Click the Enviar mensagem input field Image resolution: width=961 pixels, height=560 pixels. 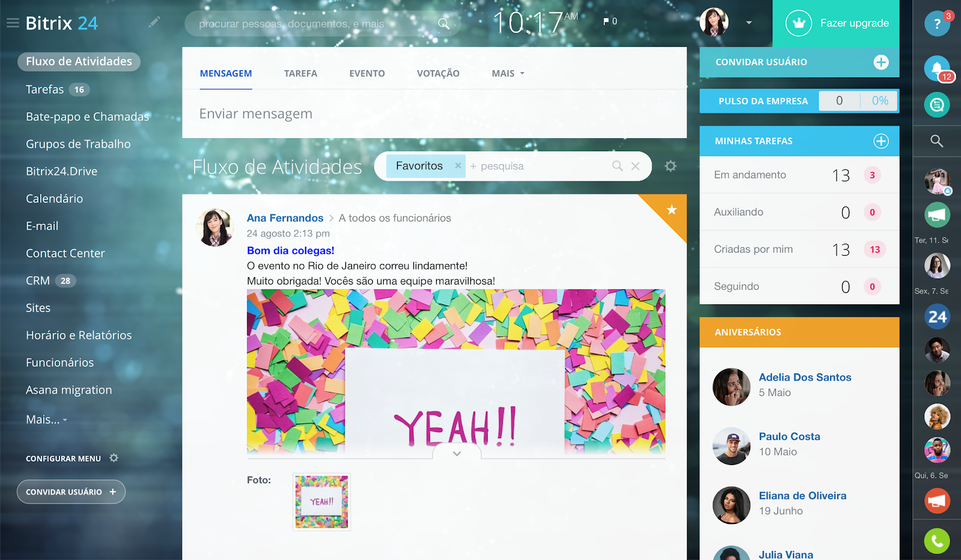tap(434, 113)
